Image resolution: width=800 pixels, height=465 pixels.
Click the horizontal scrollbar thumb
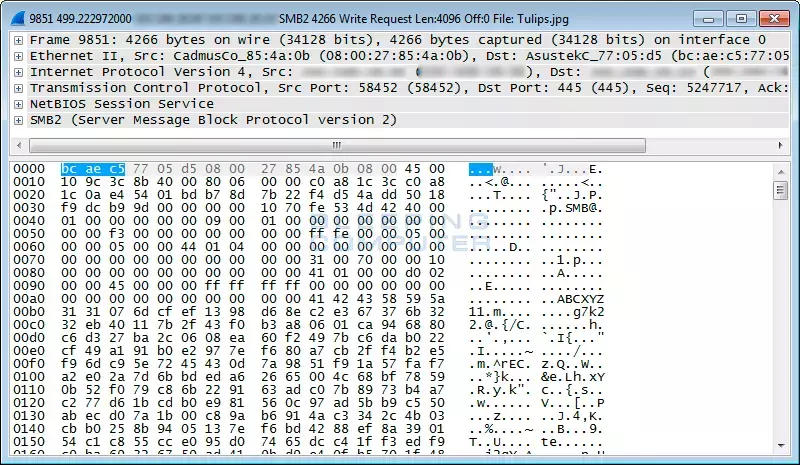(337, 145)
